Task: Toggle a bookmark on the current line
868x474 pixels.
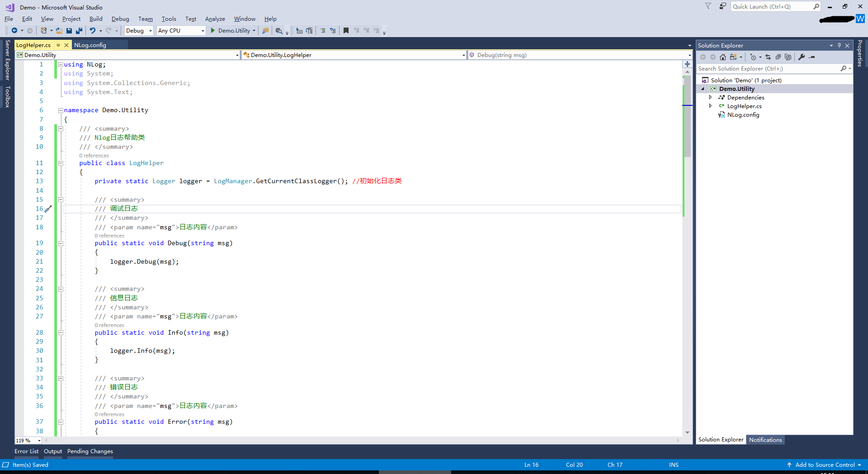Action: coord(346,31)
